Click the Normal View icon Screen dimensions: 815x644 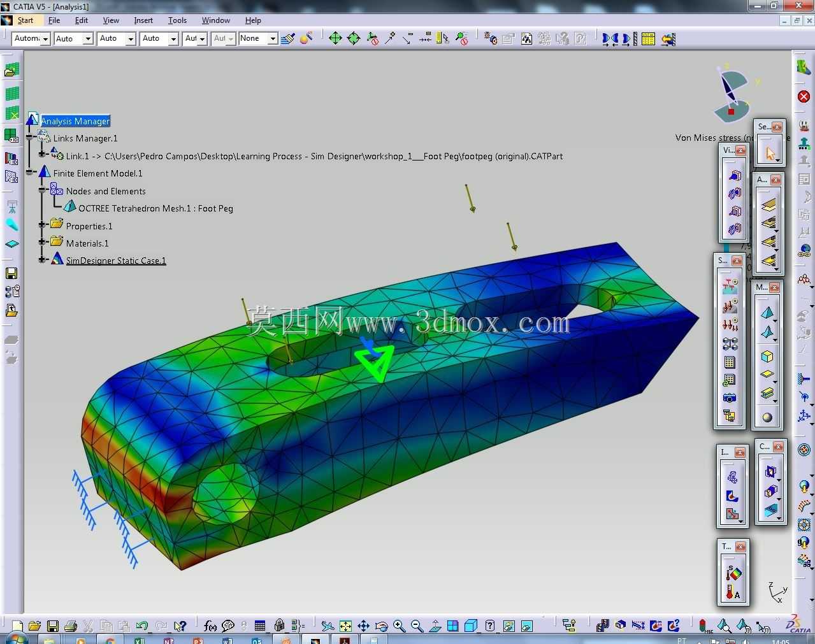435,626
